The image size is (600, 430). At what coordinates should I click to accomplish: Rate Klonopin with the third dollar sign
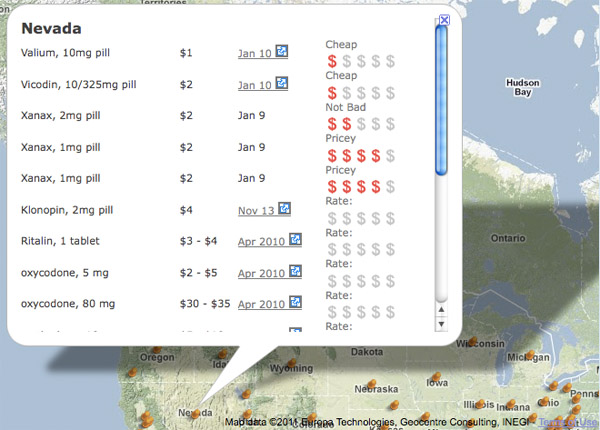click(x=361, y=218)
